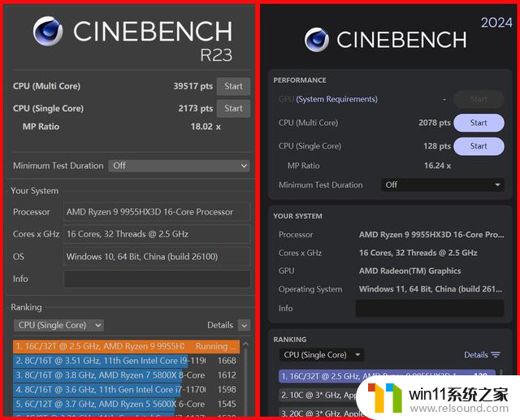Click the R23 ranking list scrollbar
Screen dimensions: 520x420
tap(245, 378)
